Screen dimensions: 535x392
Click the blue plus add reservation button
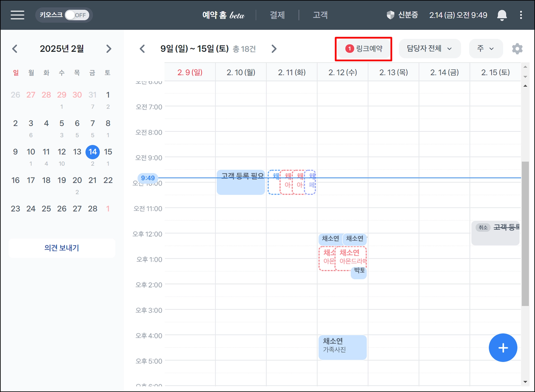pos(503,348)
